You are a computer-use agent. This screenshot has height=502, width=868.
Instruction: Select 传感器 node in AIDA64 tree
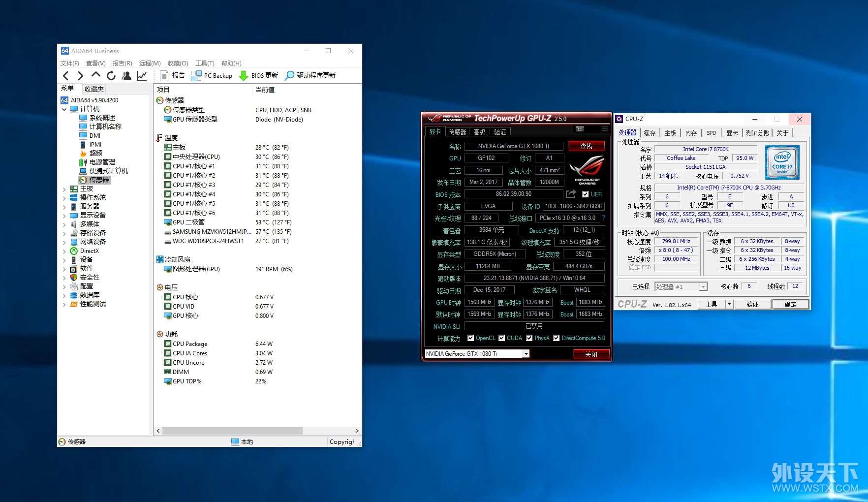[x=94, y=180]
